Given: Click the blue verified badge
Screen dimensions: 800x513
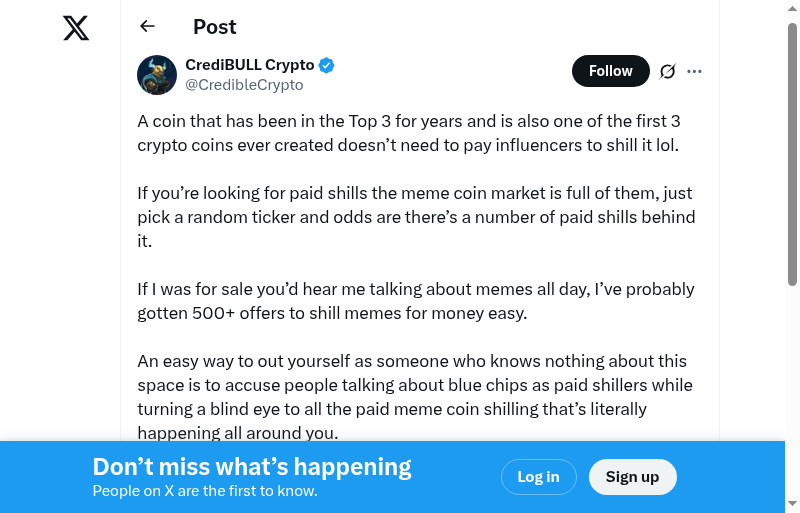Looking at the screenshot, I should 327,65.
